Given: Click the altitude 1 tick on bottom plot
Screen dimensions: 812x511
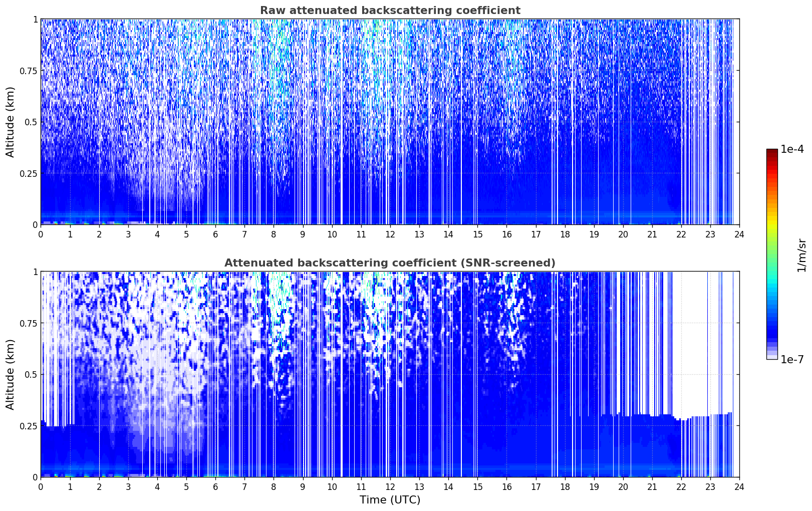Looking at the screenshot, I should 35,272.
